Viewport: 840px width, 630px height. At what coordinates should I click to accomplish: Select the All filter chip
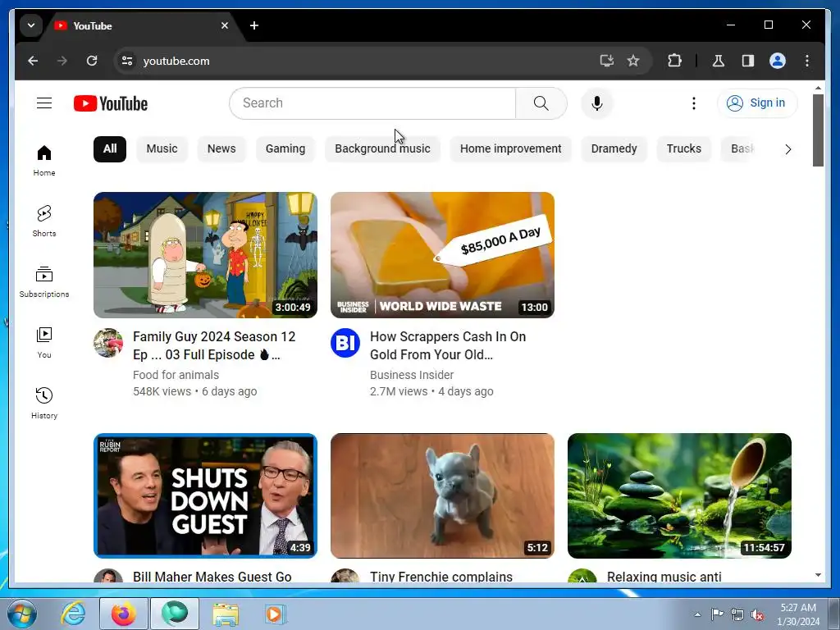[x=110, y=148]
